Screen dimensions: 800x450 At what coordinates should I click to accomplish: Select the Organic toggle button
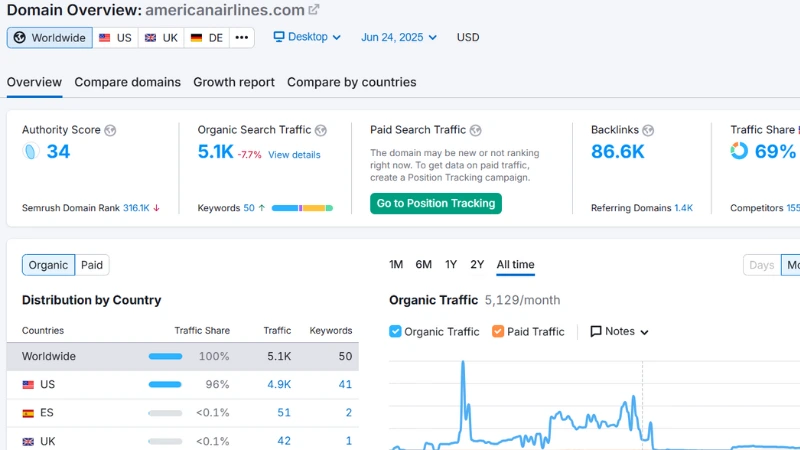(48, 265)
